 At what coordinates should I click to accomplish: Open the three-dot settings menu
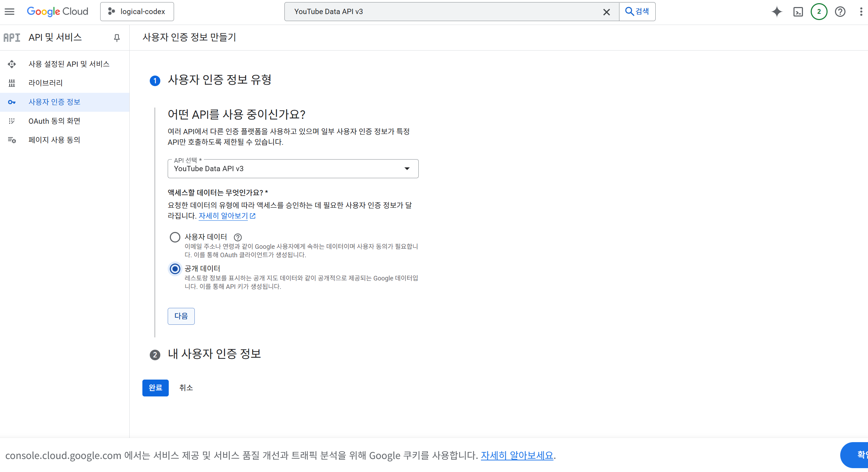pyautogui.click(x=861, y=12)
